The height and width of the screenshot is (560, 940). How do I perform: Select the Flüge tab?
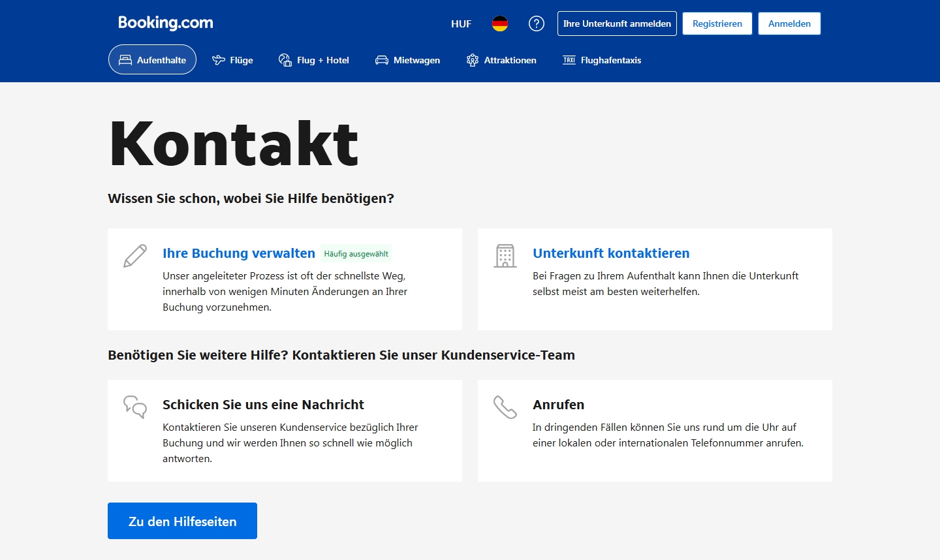(232, 59)
